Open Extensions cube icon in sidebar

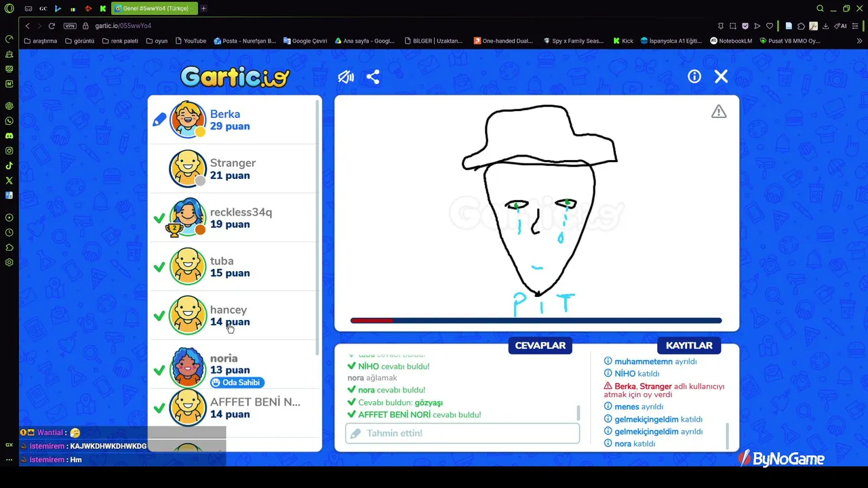pos(9,247)
